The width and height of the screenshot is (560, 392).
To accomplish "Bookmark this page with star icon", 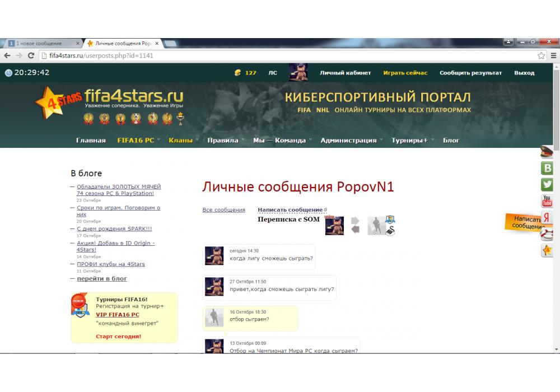I will (x=541, y=55).
